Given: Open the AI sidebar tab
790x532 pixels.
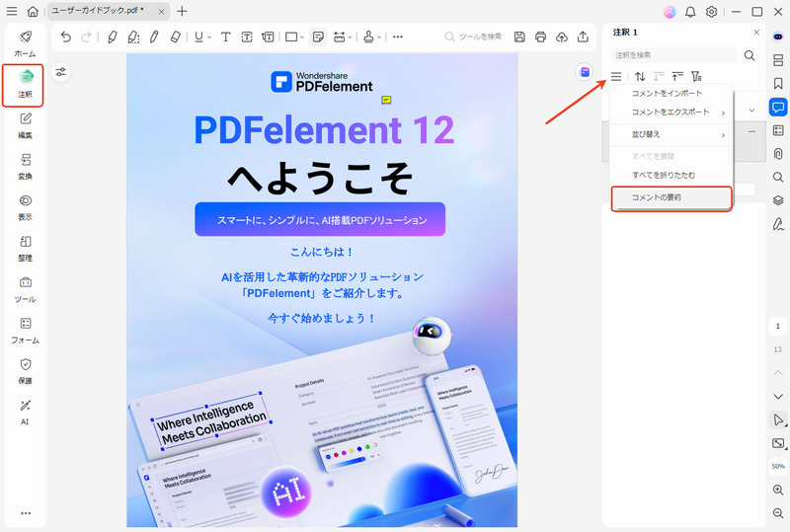Looking at the screenshot, I should (26, 413).
